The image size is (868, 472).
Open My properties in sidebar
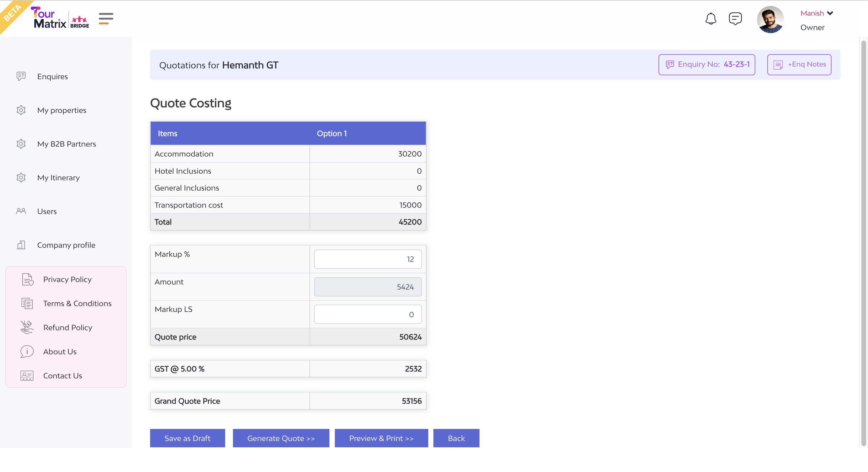point(62,110)
